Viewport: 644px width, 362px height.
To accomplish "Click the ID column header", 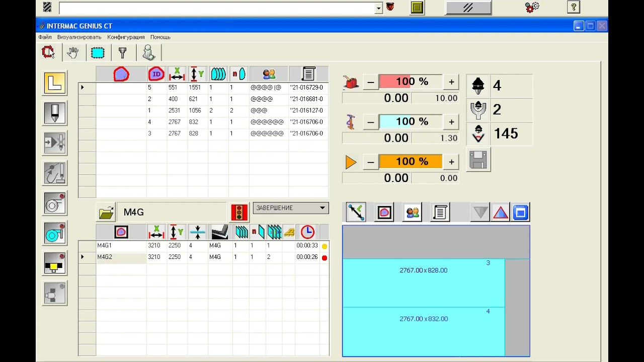I will point(156,74).
